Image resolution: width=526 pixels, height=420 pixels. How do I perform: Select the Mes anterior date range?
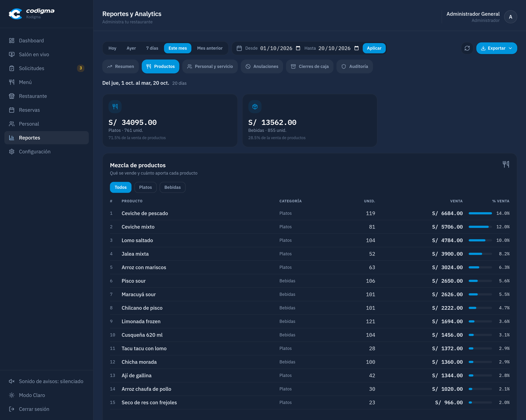210,48
